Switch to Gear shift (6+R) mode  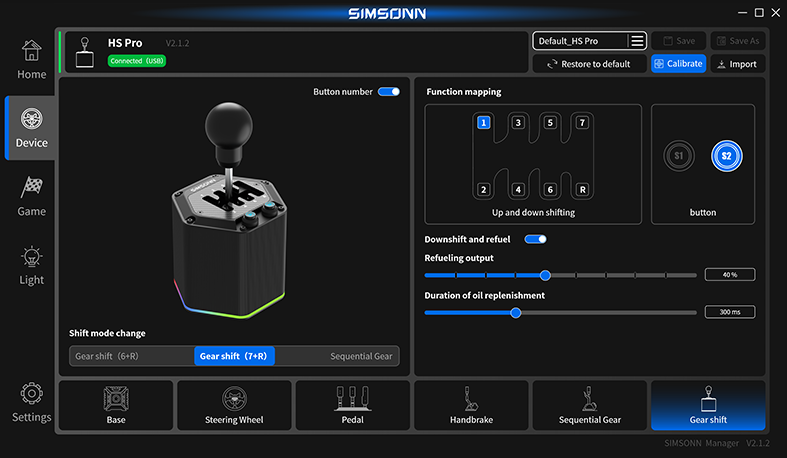coord(107,356)
